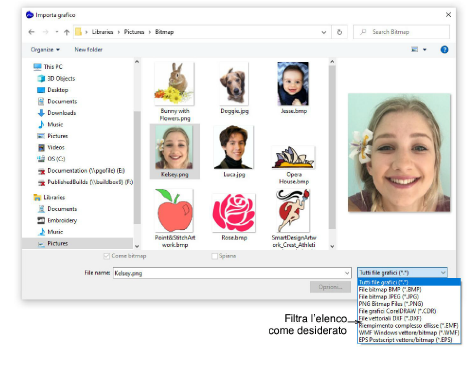Open the Embroidery library
The height and width of the screenshot is (365, 475).
point(57,220)
